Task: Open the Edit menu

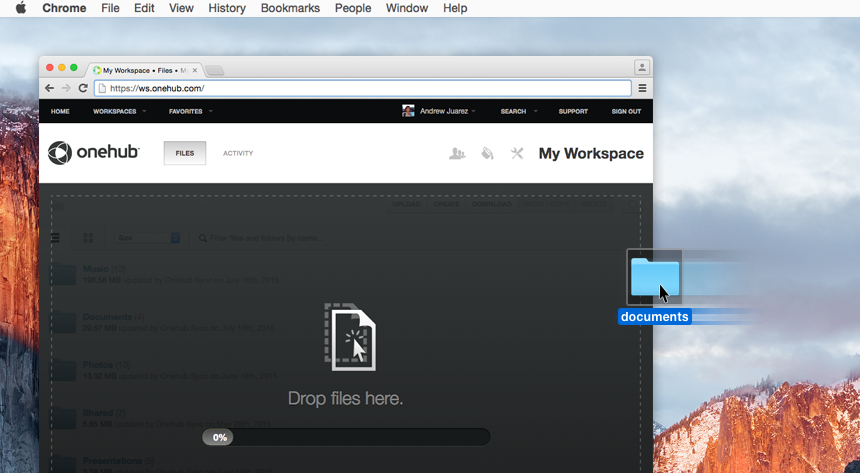Action: (144, 8)
